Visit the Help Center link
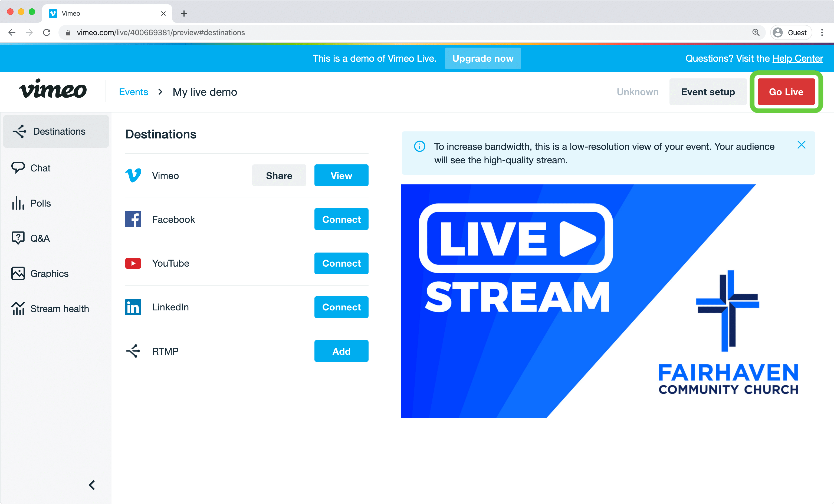 (797, 58)
